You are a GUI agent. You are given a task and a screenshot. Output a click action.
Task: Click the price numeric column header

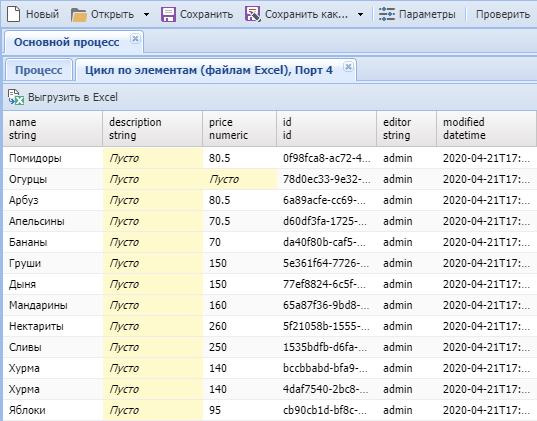click(x=239, y=129)
